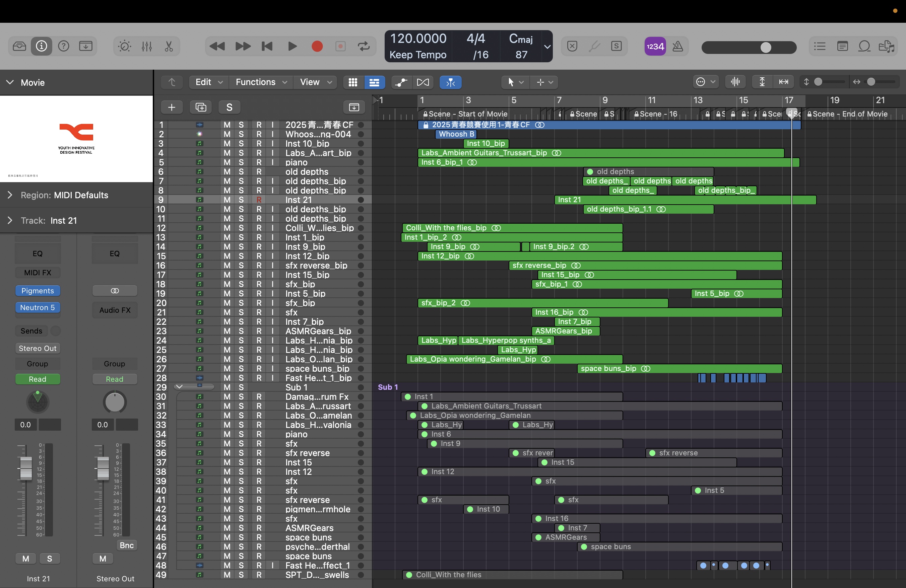The height and width of the screenshot is (588, 906).
Task: Start playback with the Play button
Action: coord(293,47)
